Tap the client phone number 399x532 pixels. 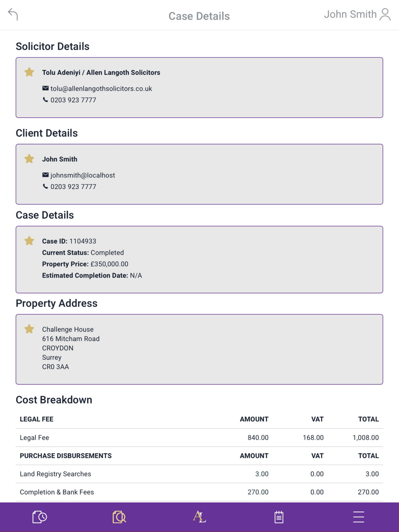(x=73, y=187)
